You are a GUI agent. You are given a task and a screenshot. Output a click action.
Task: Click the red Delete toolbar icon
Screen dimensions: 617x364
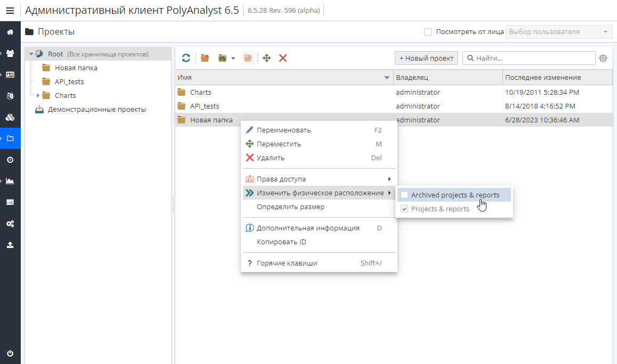[282, 58]
